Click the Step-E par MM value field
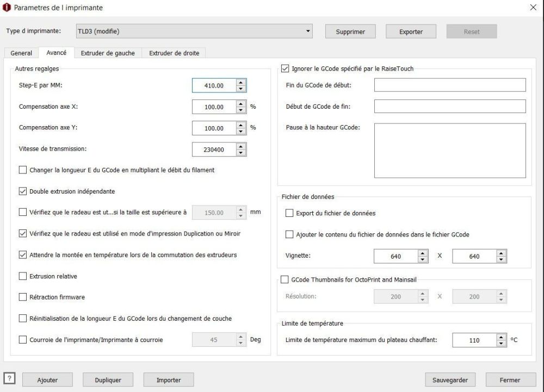Screen dimensions: 544x392 coord(214,85)
